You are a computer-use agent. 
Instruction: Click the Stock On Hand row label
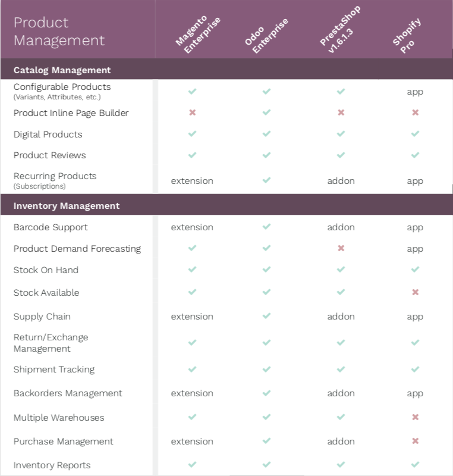[x=46, y=270]
